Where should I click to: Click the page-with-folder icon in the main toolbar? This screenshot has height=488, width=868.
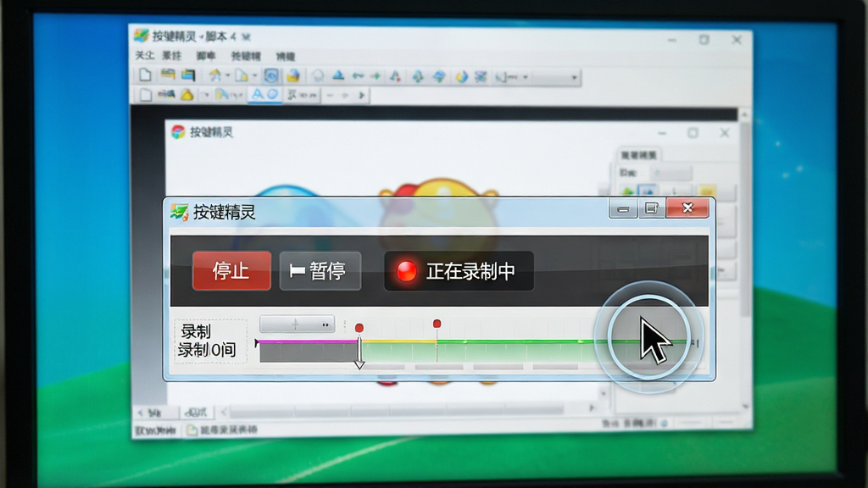point(242,75)
